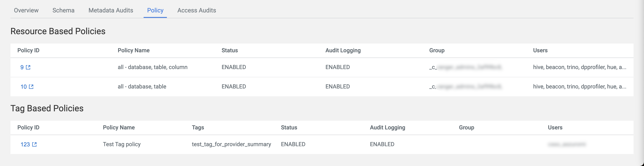Open external link icon for policy 10

coord(31,87)
